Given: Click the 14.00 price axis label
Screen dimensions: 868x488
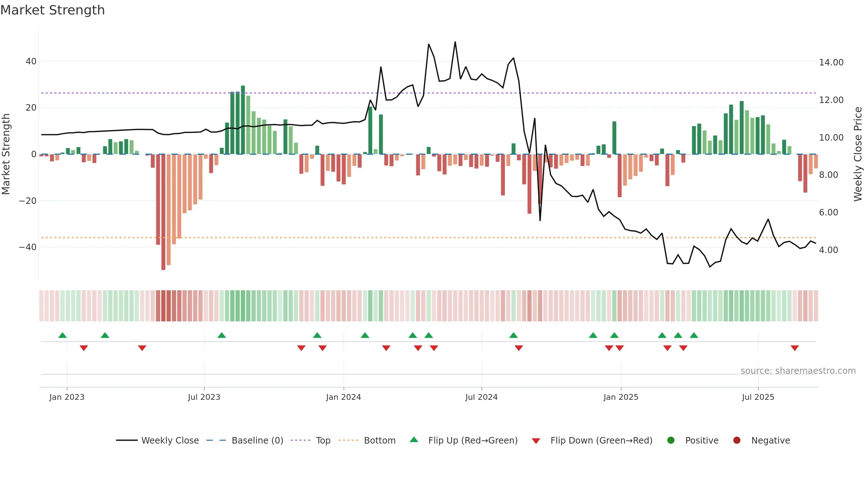Looking at the screenshot, I should (x=831, y=63).
